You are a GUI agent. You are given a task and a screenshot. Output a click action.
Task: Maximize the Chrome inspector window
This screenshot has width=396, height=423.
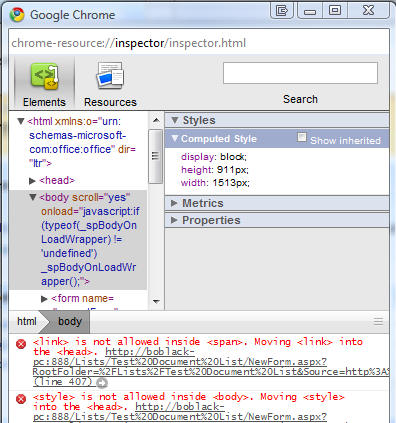pos(335,11)
